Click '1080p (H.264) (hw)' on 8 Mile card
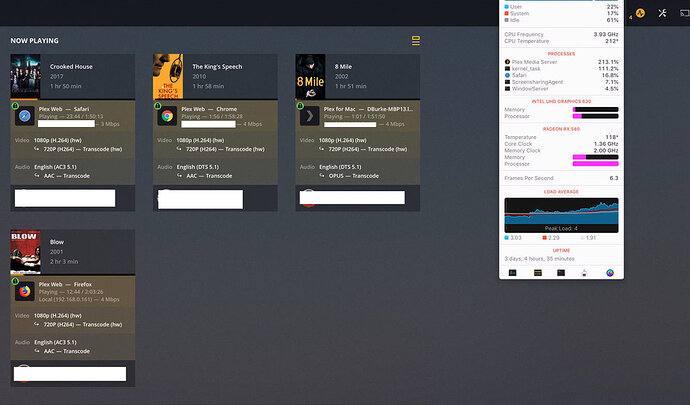The image size is (690, 405). tap(343, 140)
